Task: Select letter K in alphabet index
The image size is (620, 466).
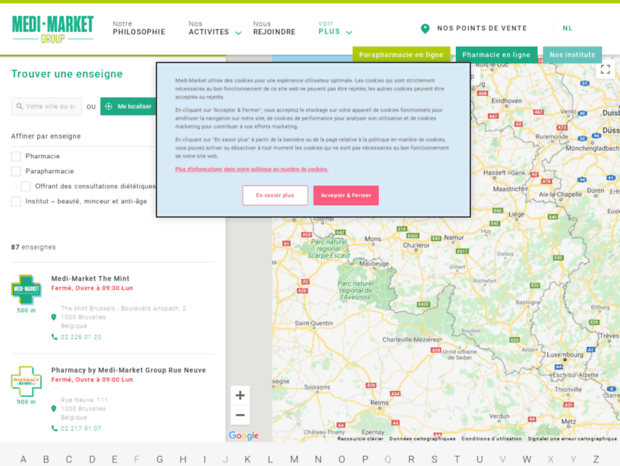Action: pyautogui.click(x=248, y=459)
